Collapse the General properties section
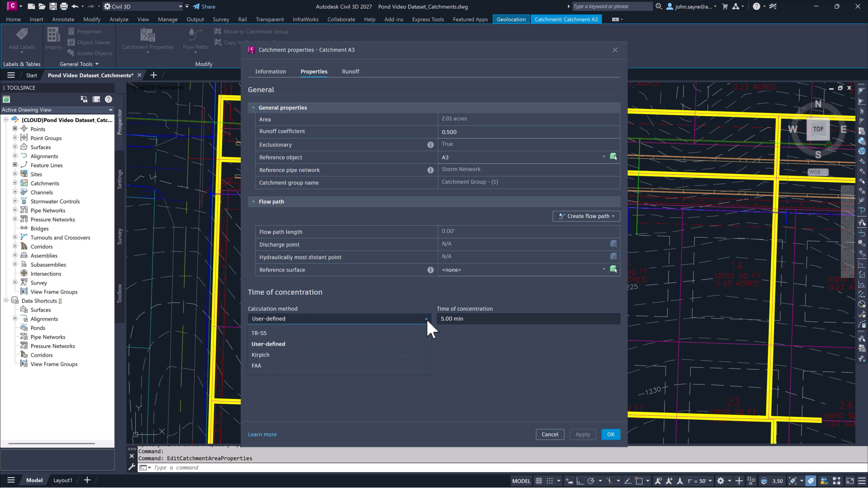Viewport: 868px width, 488px height. 253,108
